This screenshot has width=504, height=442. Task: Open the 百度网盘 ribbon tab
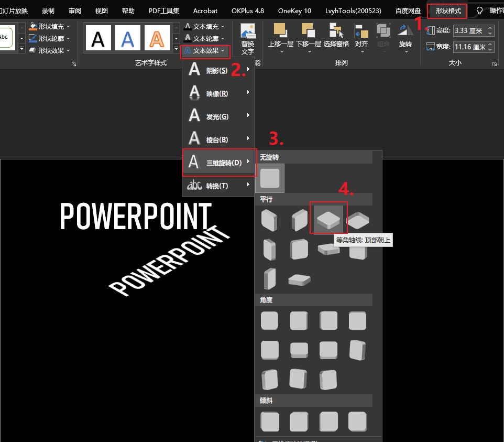(408, 11)
